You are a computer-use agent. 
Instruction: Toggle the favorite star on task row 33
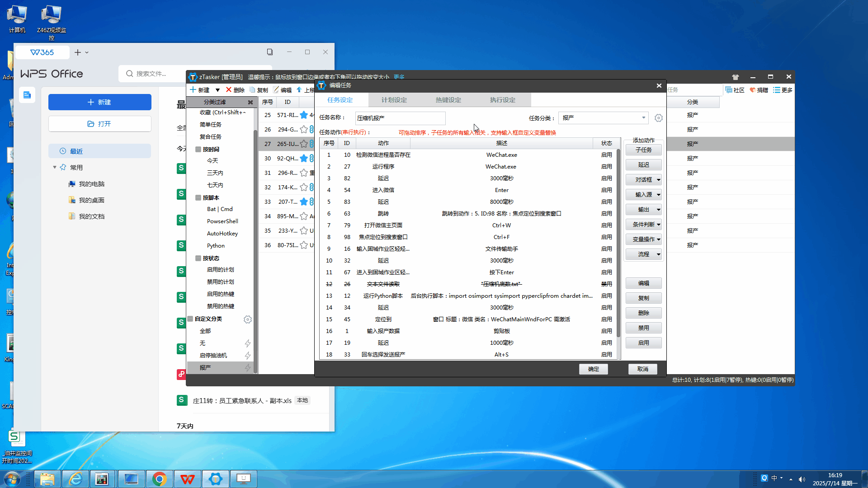pyautogui.click(x=304, y=202)
